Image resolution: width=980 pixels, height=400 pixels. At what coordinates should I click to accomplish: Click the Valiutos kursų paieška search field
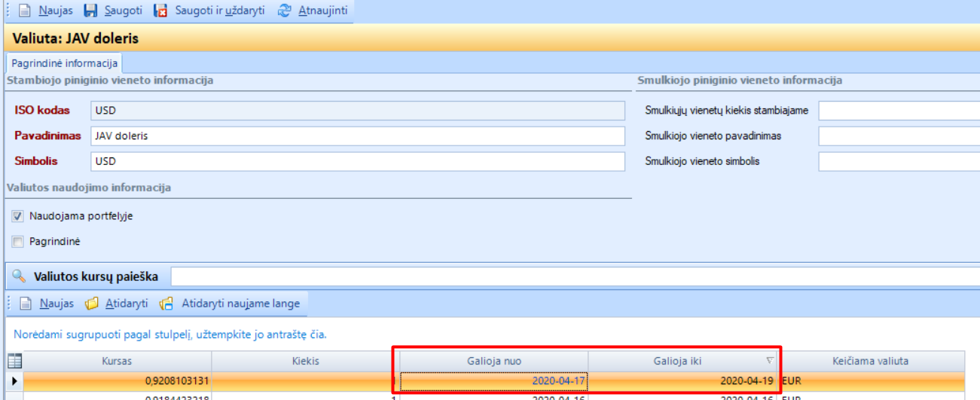coord(572,276)
